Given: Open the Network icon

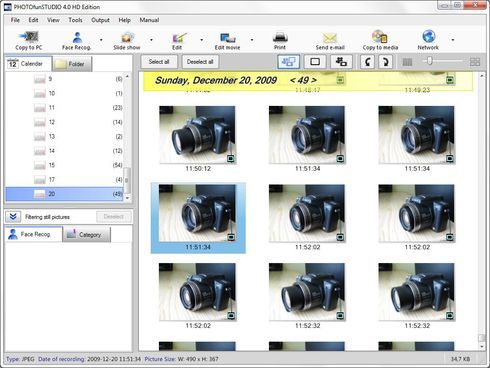Looking at the screenshot, I should point(428,40).
